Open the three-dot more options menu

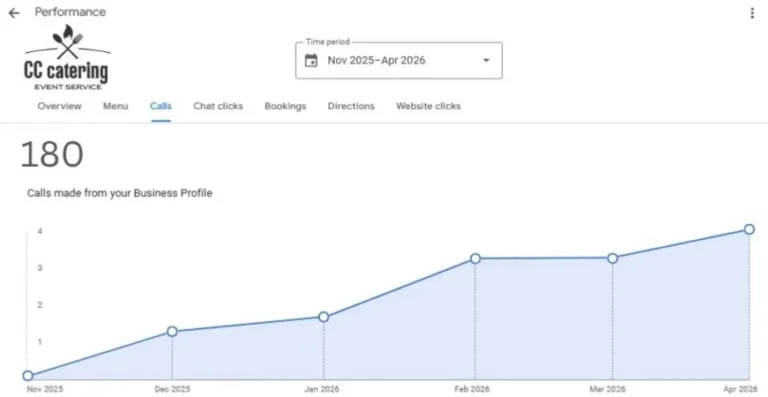pos(752,13)
